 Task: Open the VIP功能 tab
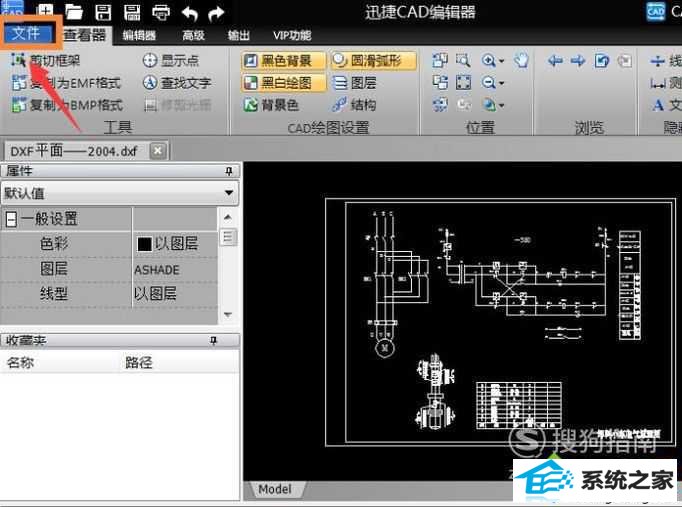click(292, 35)
